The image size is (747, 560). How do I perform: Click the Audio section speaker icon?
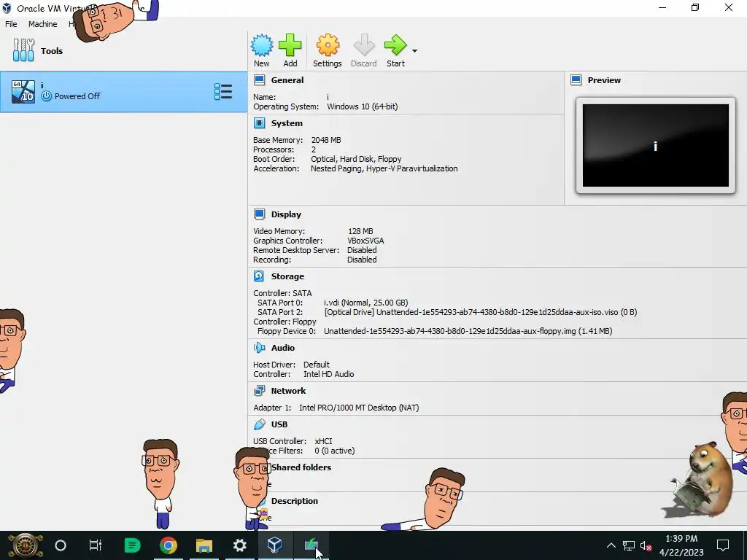(259, 348)
